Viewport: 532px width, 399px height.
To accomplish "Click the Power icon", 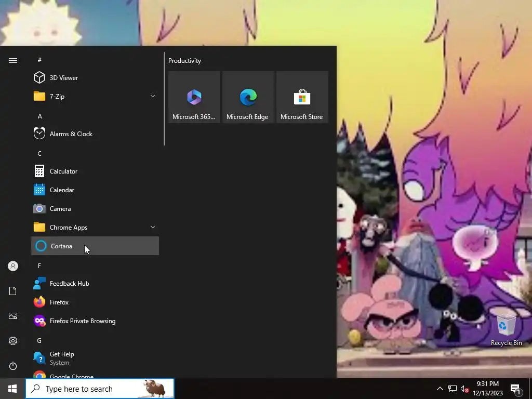I will coord(13,366).
